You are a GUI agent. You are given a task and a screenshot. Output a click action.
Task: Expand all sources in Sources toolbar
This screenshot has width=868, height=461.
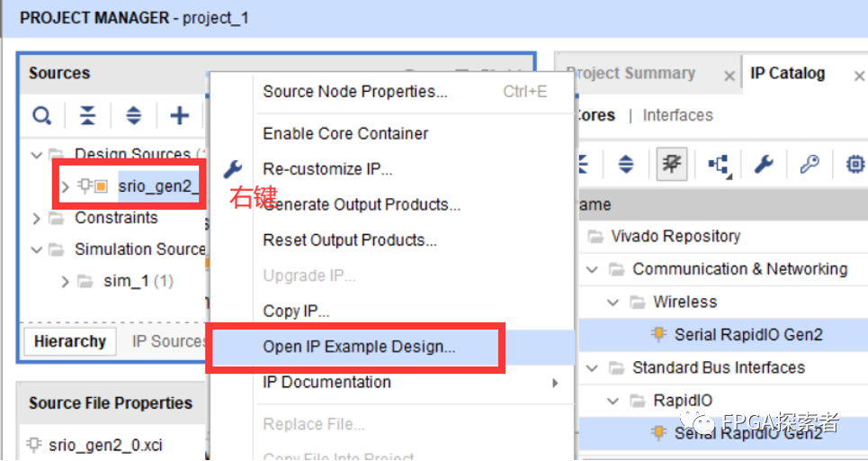tap(133, 116)
